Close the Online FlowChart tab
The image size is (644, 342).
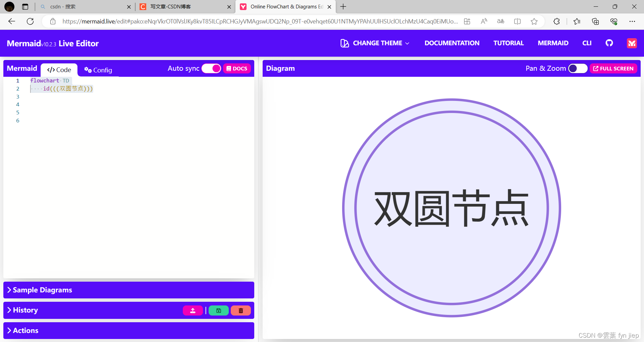tap(329, 7)
